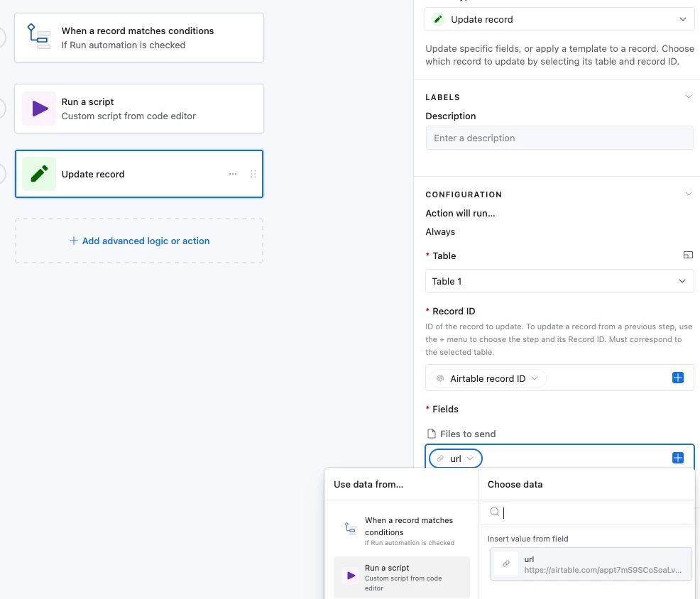
Task: Insert the url field value
Action: pos(591,564)
